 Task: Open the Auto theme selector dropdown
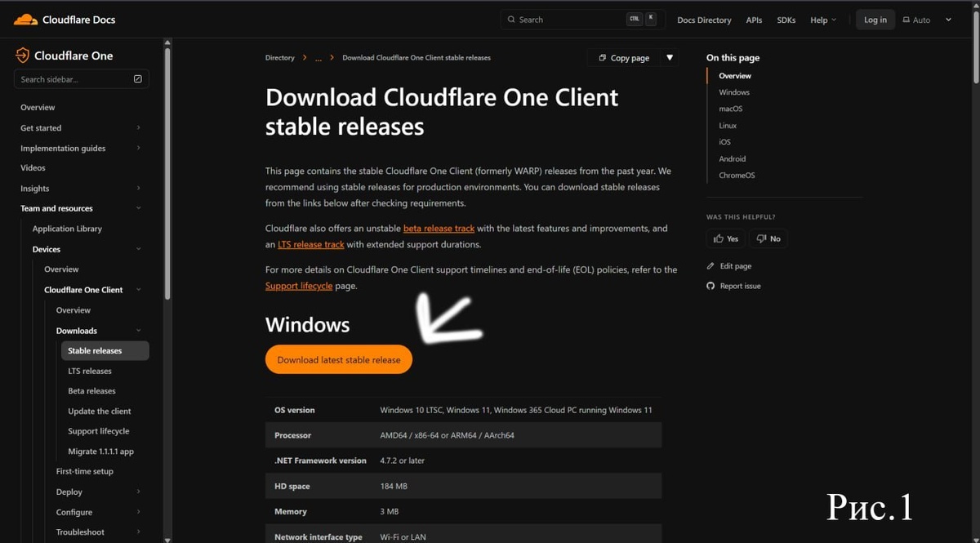pyautogui.click(x=927, y=20)
